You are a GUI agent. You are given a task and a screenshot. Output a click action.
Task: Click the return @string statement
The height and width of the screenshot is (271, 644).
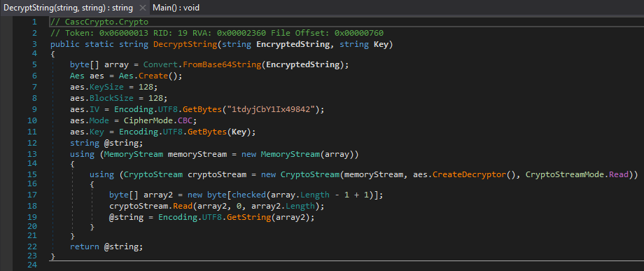click(x=106, y=246)
